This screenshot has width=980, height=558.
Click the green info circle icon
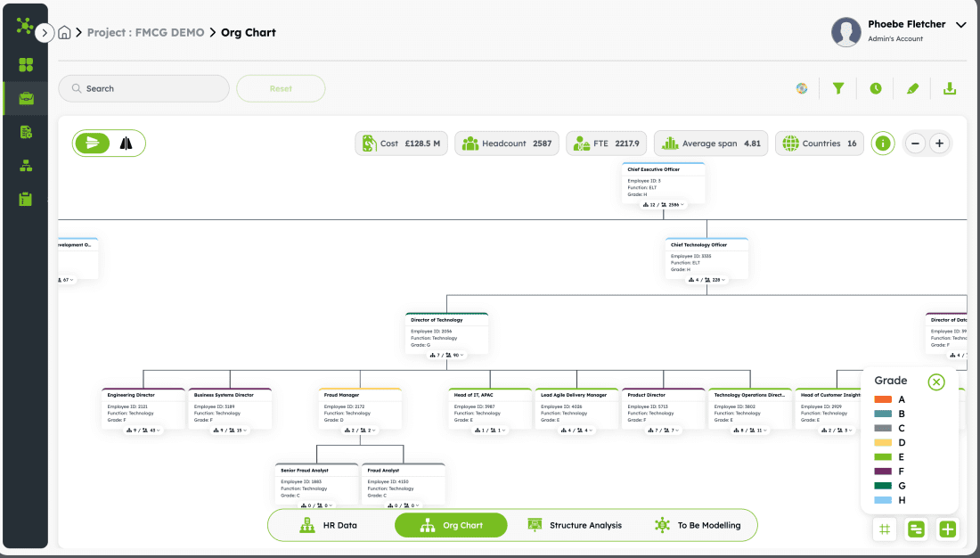click(x=883, y=144)
